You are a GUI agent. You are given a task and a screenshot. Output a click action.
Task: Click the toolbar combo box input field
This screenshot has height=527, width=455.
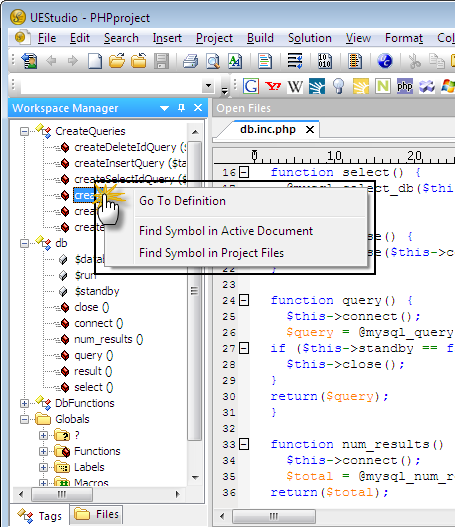click(x=111, y=86)
